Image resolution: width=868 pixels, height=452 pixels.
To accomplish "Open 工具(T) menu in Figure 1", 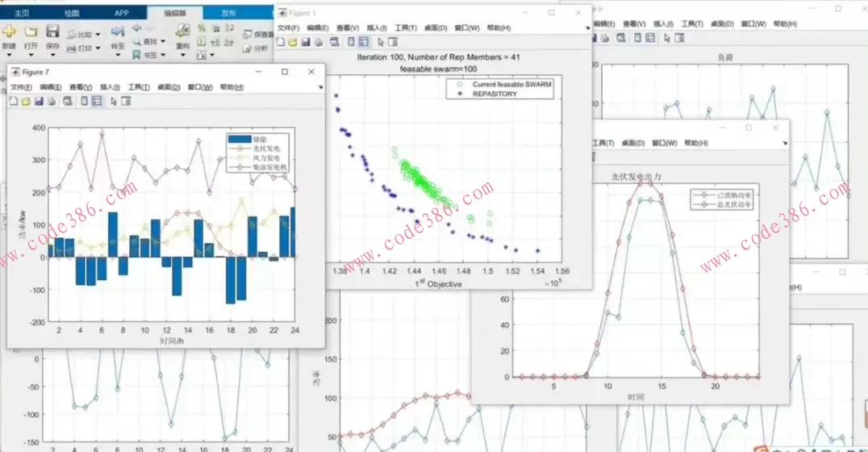I will [406, 28].
